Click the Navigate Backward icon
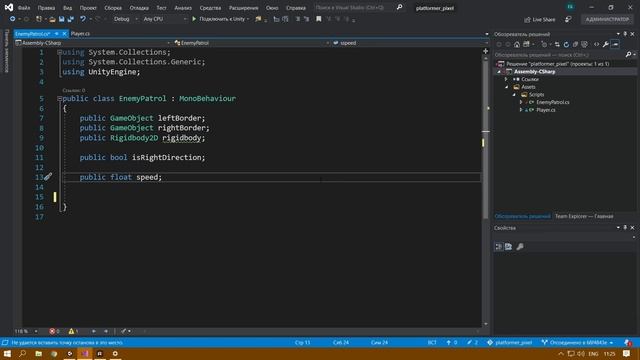Image resolution: width=640 pixels, height=360 pixels. [13, 19]
